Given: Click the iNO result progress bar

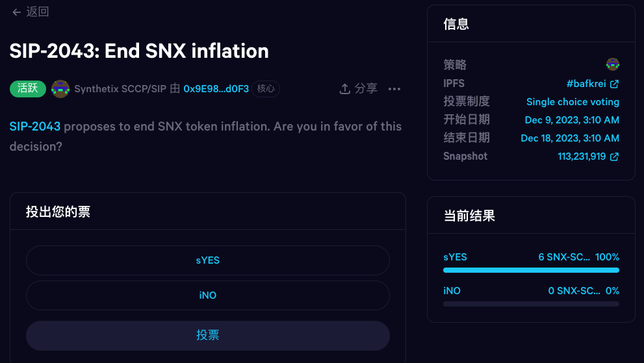Looking at the screenshot, I should coord(531,304).
